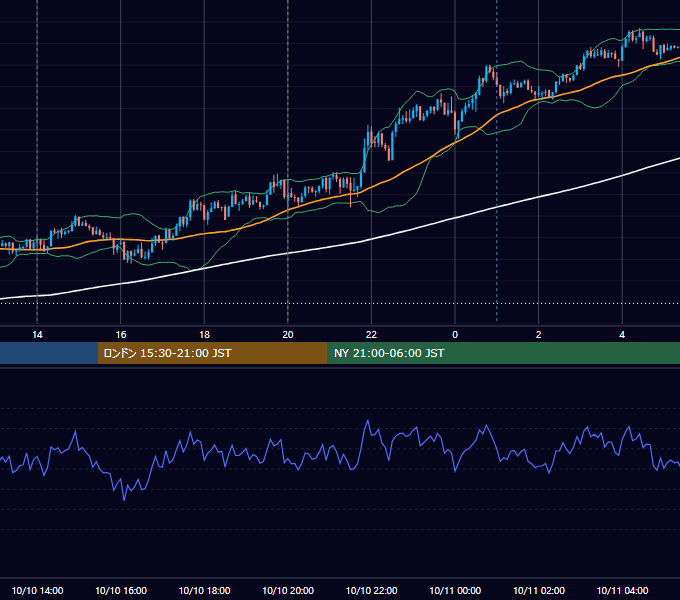Click the 22 hour axis label
The image size is (680, 600).
[371, 335]
